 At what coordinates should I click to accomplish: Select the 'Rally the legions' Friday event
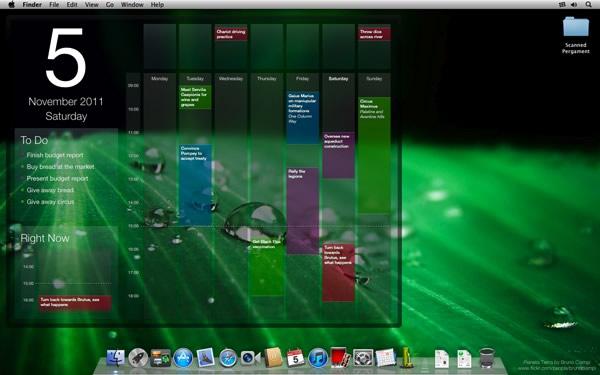(x=303, y=210)
